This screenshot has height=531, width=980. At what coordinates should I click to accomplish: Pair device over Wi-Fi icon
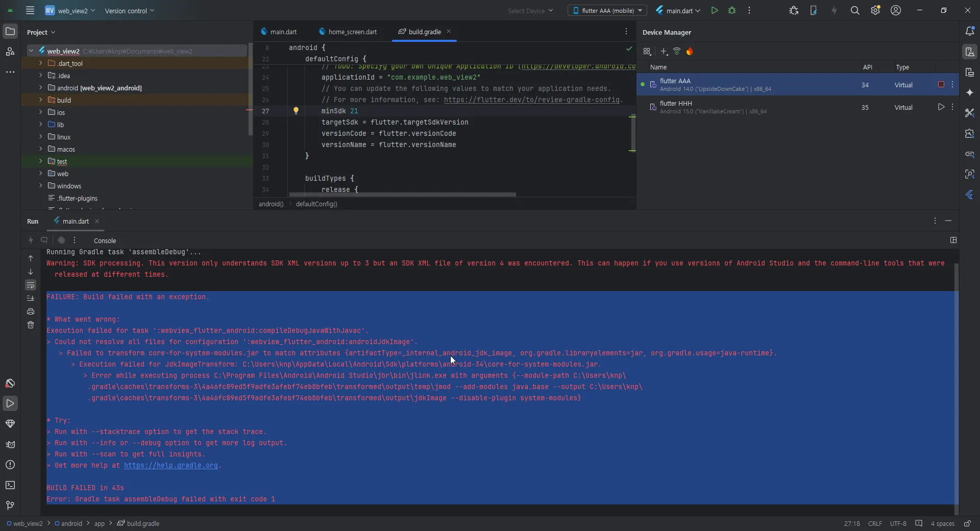click(677, 51)
